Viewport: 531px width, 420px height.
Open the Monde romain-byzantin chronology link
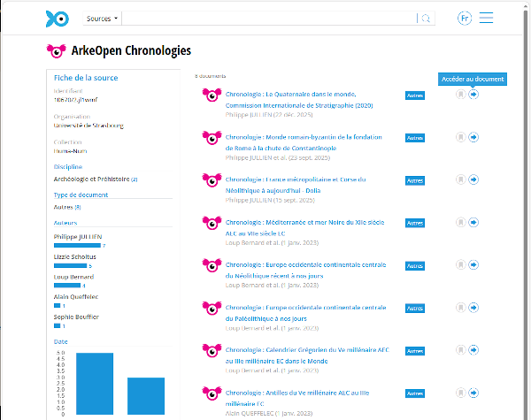(304, 142)
